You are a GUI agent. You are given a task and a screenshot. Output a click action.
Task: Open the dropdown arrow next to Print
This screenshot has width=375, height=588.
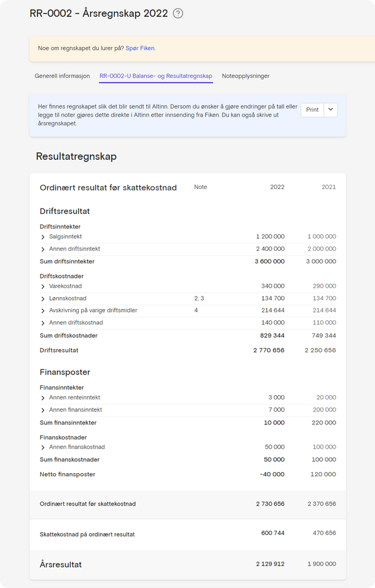pos(330,110)
